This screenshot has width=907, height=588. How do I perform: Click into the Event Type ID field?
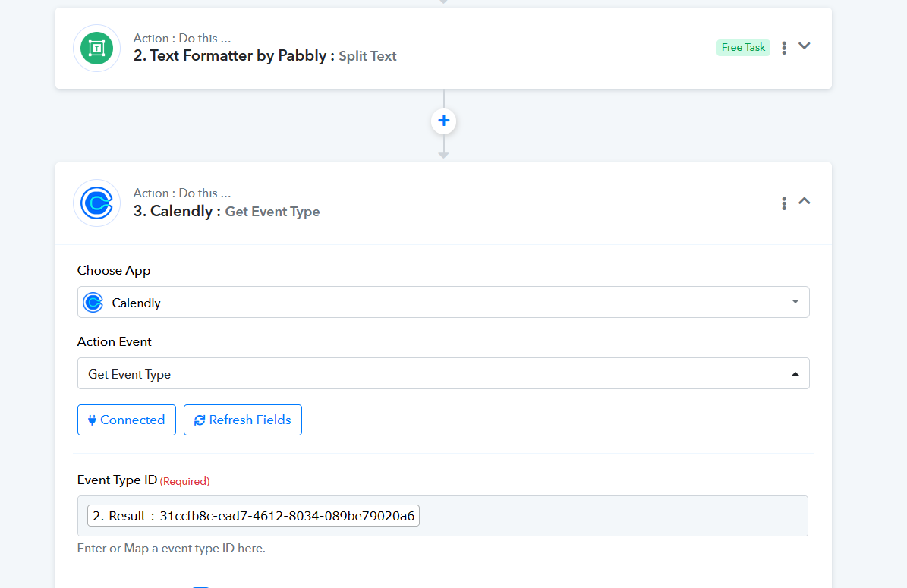(442, 516)
